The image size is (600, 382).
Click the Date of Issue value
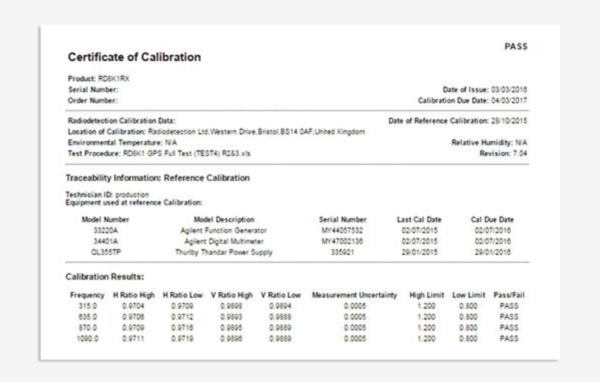coord(509,90)
